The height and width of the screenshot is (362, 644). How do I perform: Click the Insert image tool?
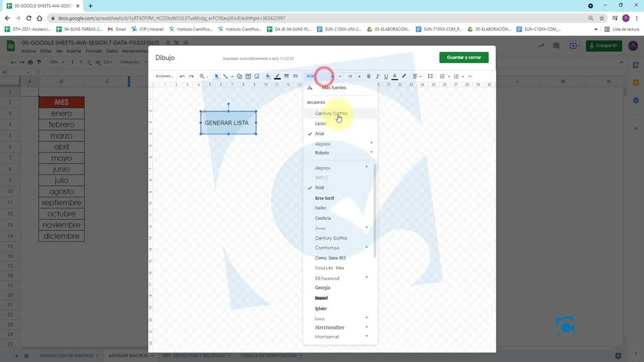click(257, 76)
